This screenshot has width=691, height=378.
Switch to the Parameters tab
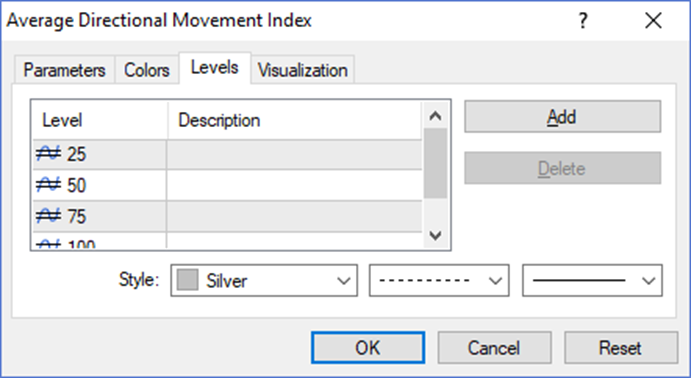click(x=64, y=70)
